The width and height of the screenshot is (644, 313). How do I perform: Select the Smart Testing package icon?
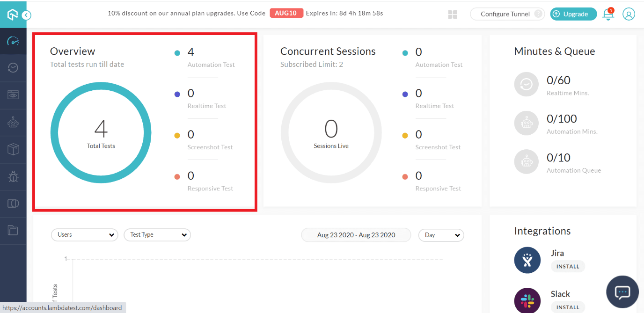click(x=13, y=149)
